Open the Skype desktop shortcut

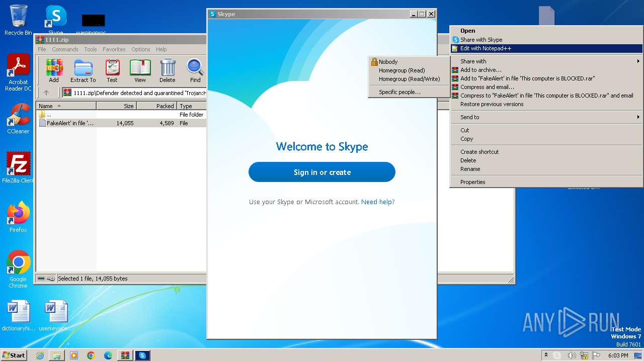[55, 20]
